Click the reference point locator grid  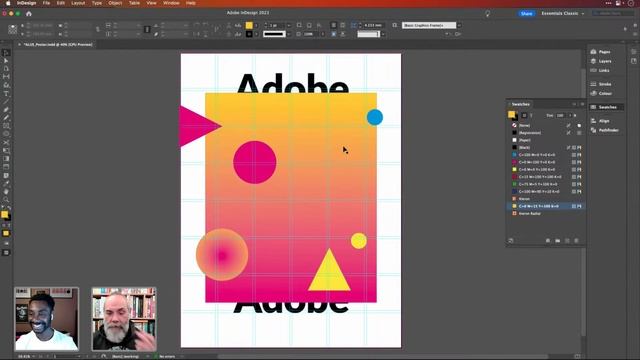pyautogui.click(x=13, y=29)
